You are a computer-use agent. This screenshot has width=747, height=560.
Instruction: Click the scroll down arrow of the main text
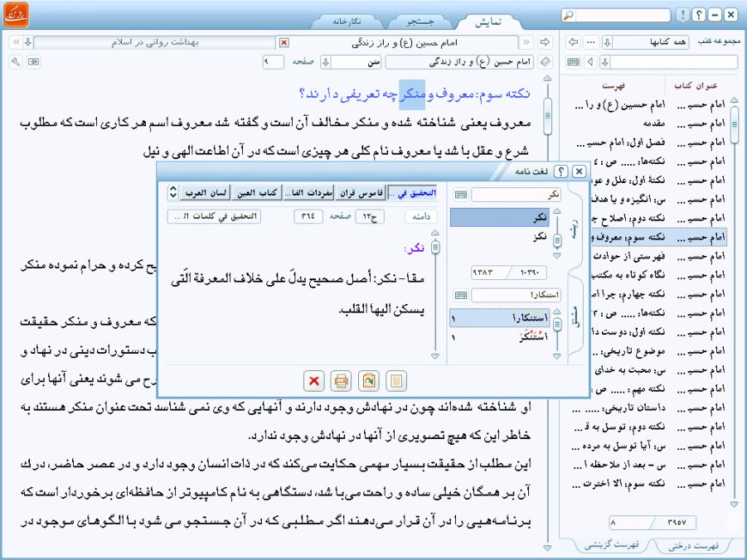point(547,548)
